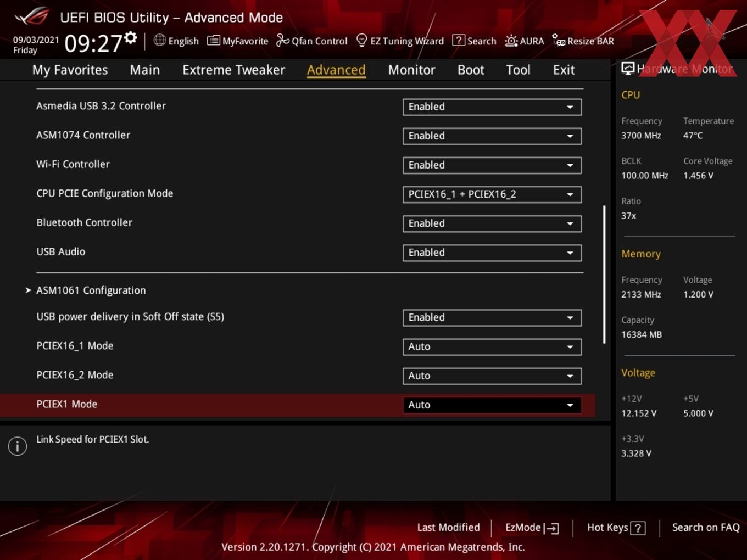Viewport: 747px width, 560px height.
Task: Click the globe language icon
Action: [159, 40]
